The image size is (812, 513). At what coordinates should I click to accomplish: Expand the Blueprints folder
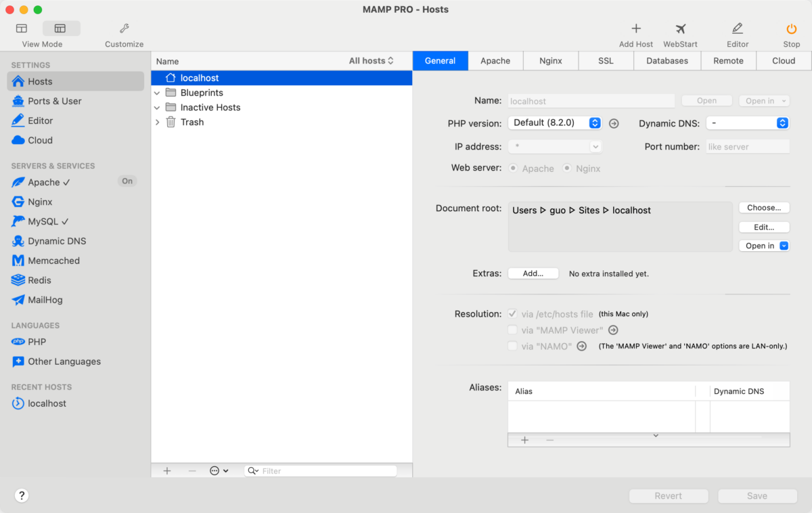[x=157, y=93]
